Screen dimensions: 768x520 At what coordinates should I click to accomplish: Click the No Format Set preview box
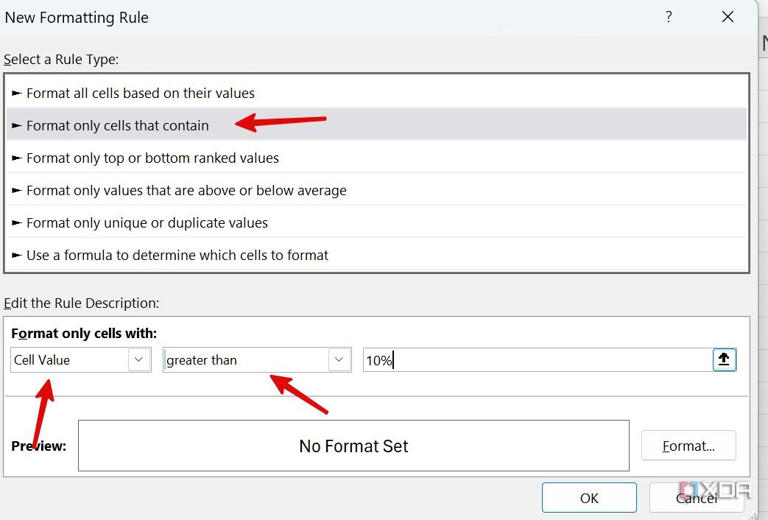coord(353,446)
